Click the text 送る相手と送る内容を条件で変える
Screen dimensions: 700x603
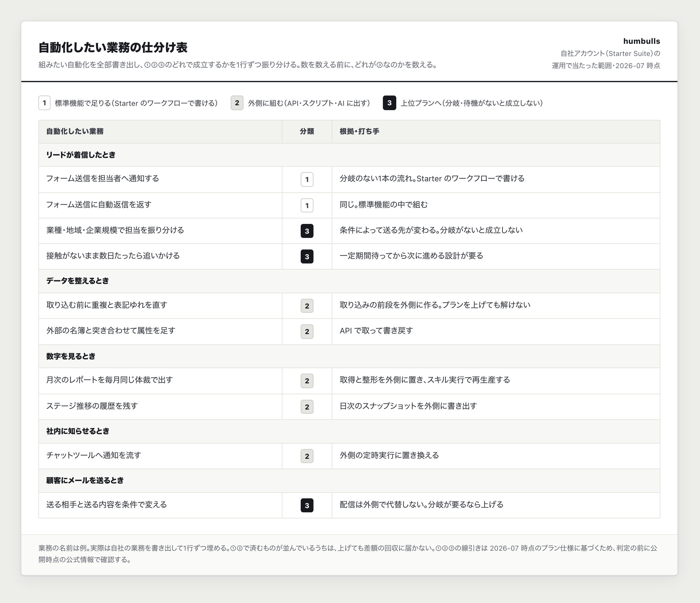click(x=107, y=504)
